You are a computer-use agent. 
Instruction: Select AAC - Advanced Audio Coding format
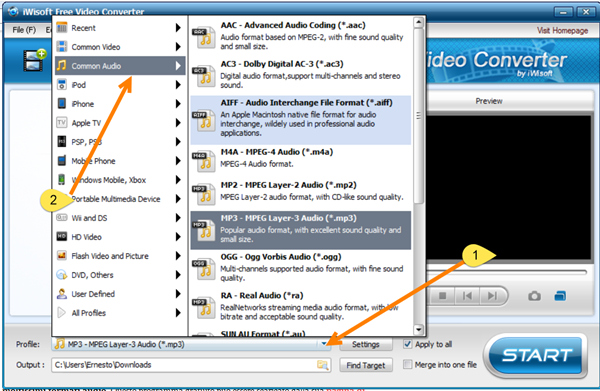(301, 36)
